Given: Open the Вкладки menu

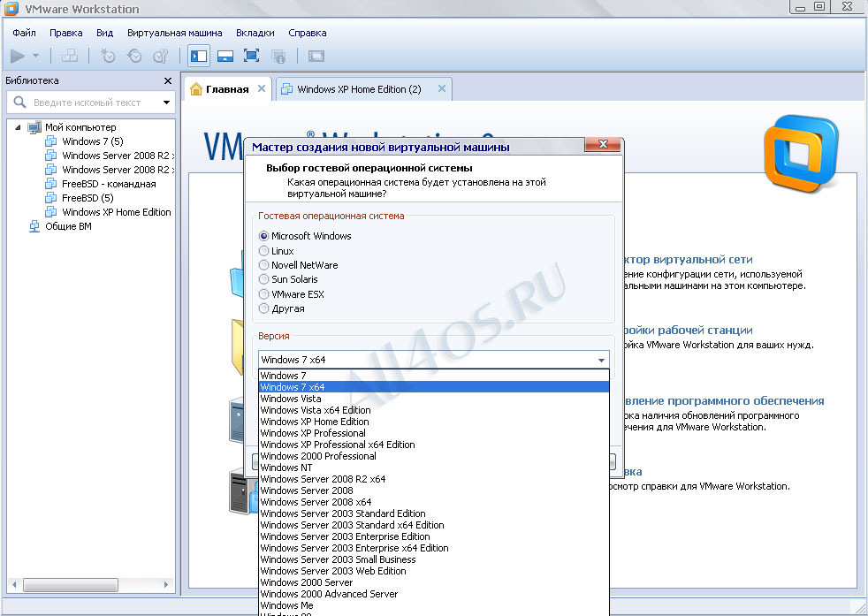Looking at the screenshot, I should [255, 33].
